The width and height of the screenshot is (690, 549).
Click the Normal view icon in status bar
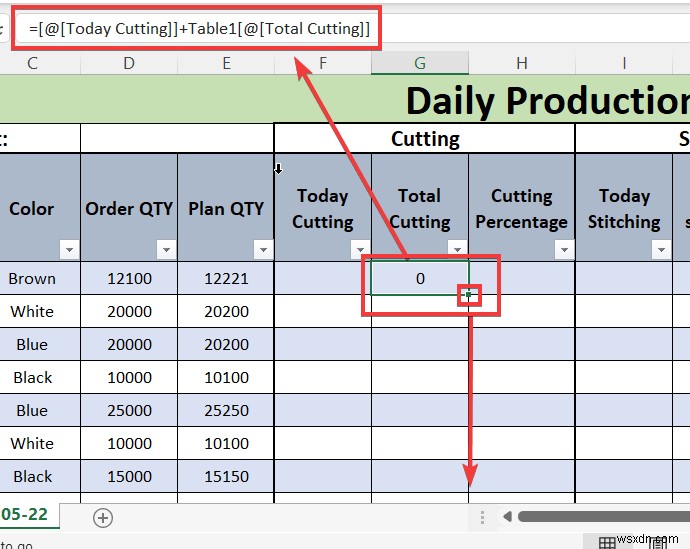click(x=607, y=543)
